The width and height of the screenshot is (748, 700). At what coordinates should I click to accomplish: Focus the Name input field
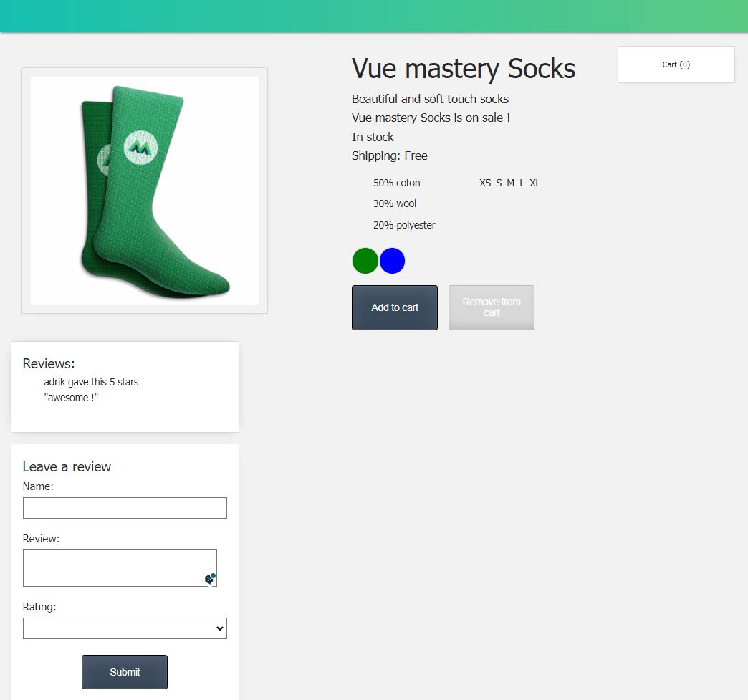pos(125,508)
